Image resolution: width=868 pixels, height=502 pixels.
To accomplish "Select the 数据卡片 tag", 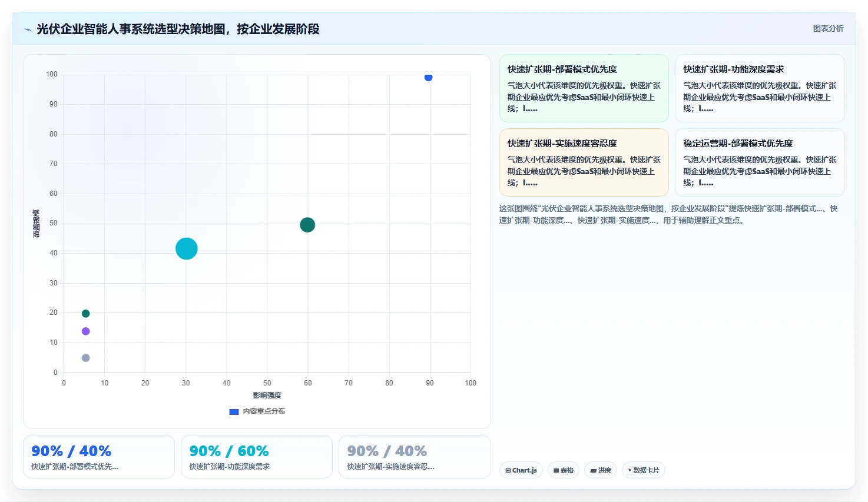I will point(644,470).
